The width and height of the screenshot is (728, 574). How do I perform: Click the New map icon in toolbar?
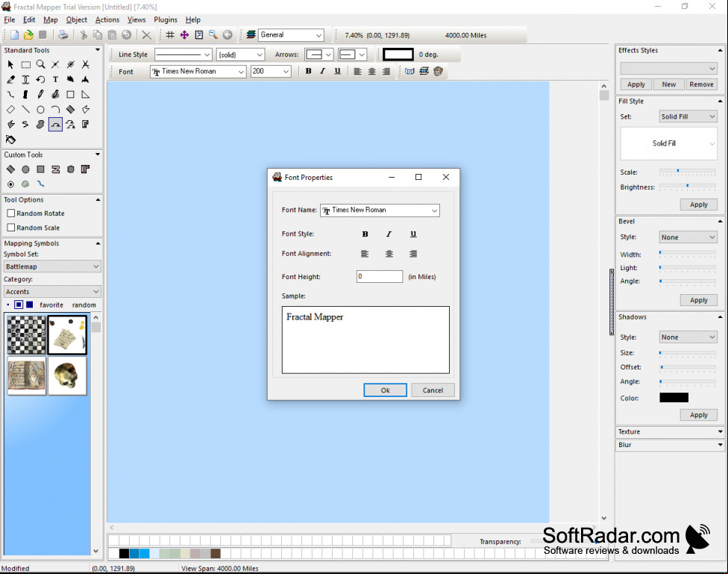click(x=14, y=35)
